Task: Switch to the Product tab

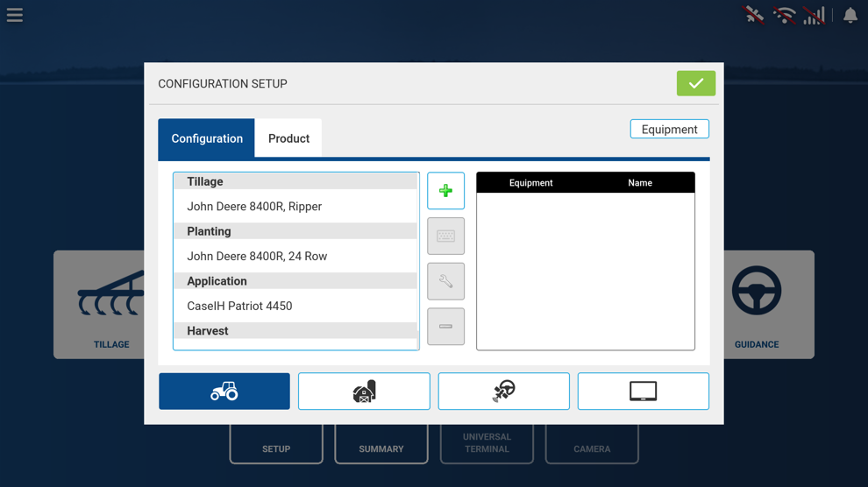Action: click(x=288, y=138)
